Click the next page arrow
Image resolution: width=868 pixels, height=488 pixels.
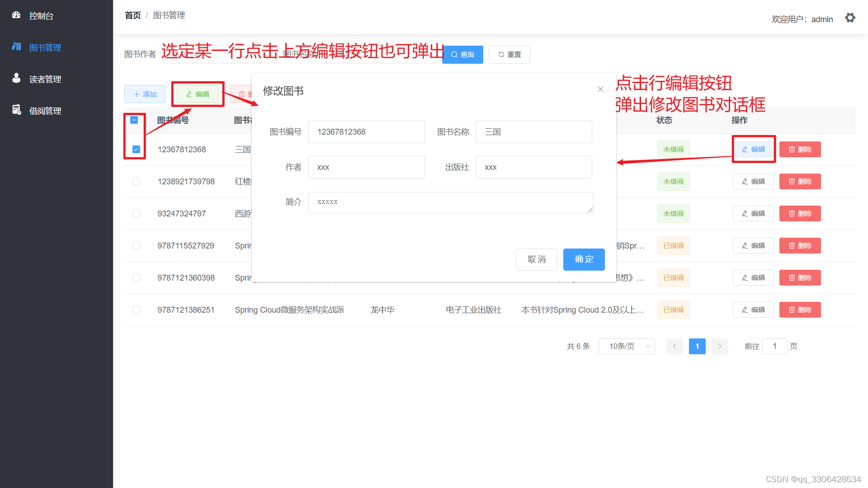720,347
